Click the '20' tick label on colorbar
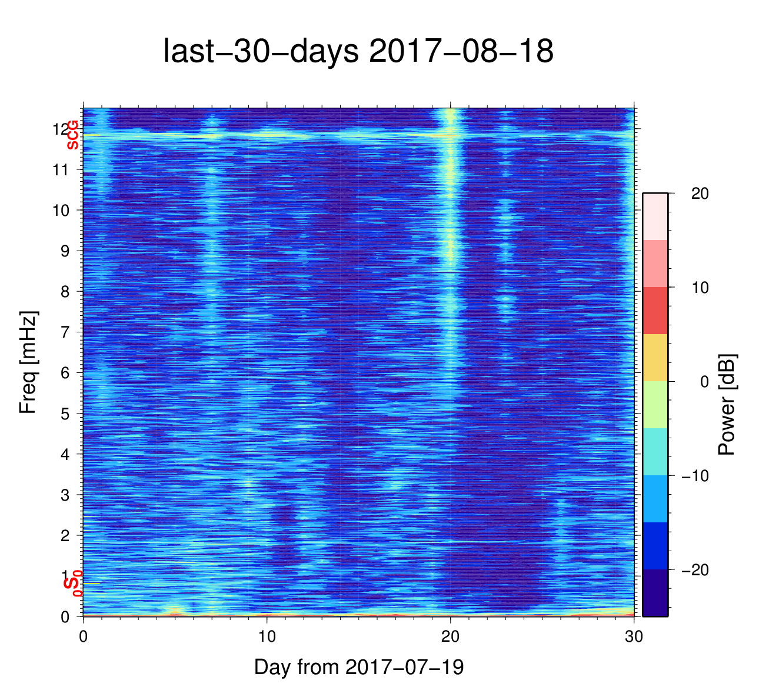This screenshot has height=700, width=759. tap(700, 194)
